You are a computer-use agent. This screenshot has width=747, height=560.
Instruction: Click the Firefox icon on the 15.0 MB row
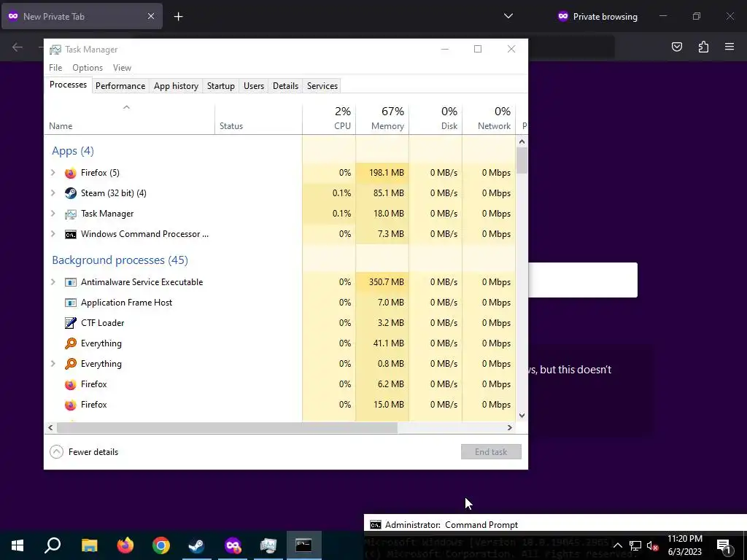71,405
